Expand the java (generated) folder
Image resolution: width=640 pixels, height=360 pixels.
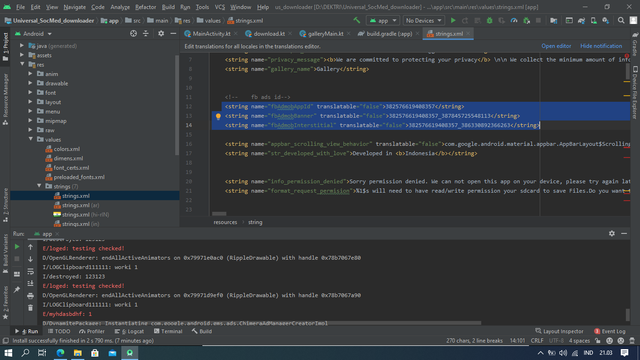(22, 46)
